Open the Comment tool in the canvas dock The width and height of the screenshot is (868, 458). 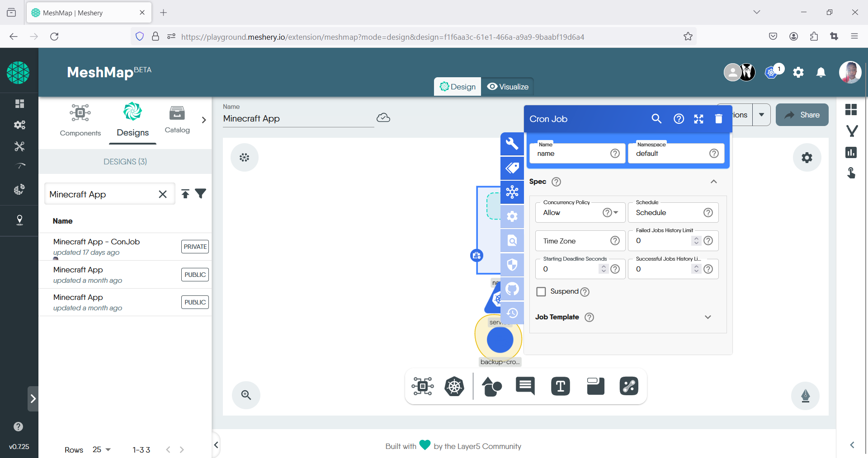(x=525, y=386)
